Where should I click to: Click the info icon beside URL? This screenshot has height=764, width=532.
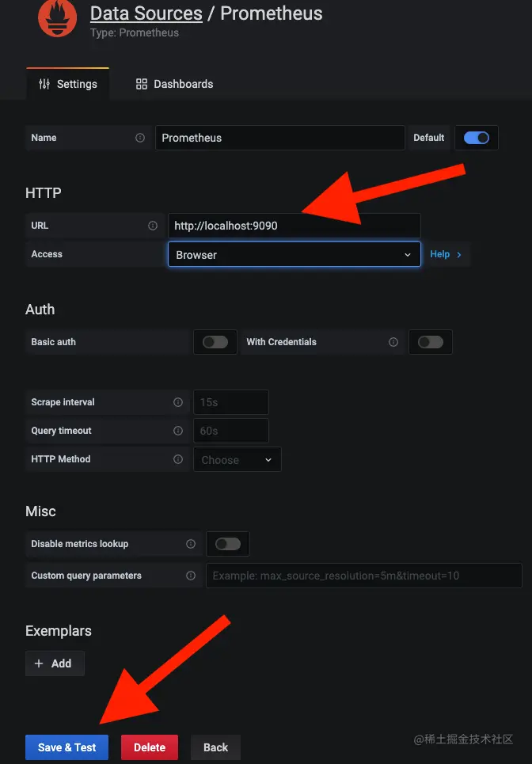pyautogui.click(x=153, y=226)
